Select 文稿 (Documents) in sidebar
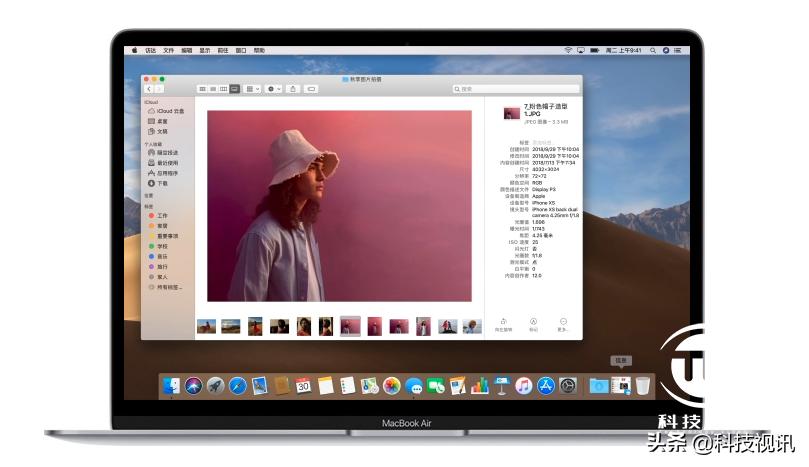The width and height of the screenshot is (809, 467). (x=158, y=132)
